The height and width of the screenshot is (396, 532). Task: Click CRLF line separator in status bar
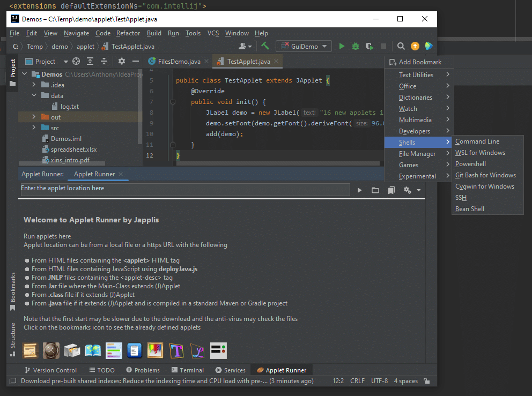(x=357, y=381)
